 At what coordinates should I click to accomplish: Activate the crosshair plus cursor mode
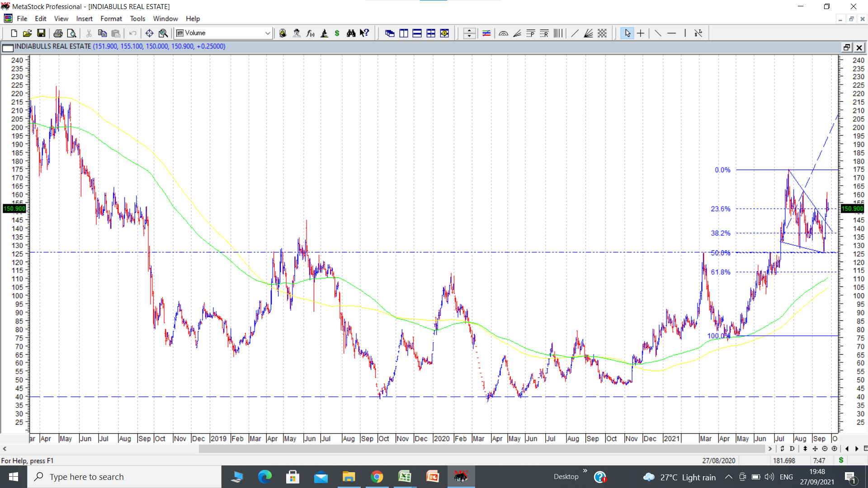pyautogui.click(x=641, y=33)
